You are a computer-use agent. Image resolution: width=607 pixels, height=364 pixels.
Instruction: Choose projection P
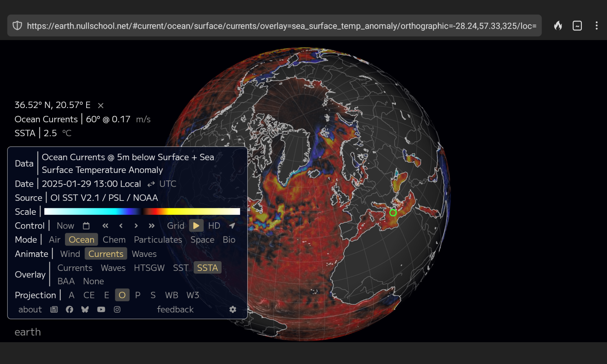pyautogui.click(x=138, y=295)
